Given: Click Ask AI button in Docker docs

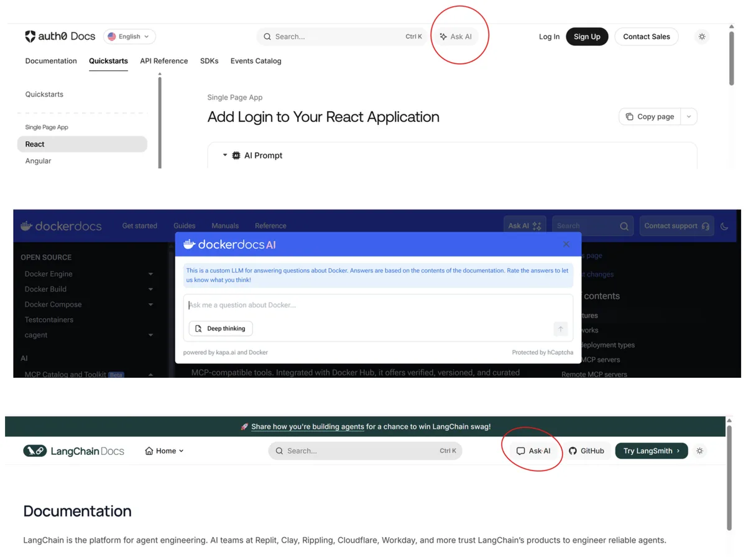Looking at the screenshot, I should pos(525,226).
